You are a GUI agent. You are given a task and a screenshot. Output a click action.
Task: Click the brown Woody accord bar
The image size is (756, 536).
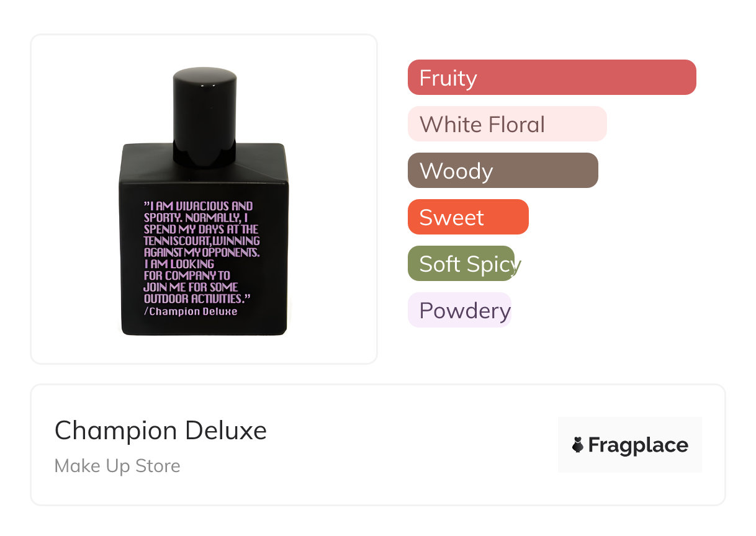(502, 171)
